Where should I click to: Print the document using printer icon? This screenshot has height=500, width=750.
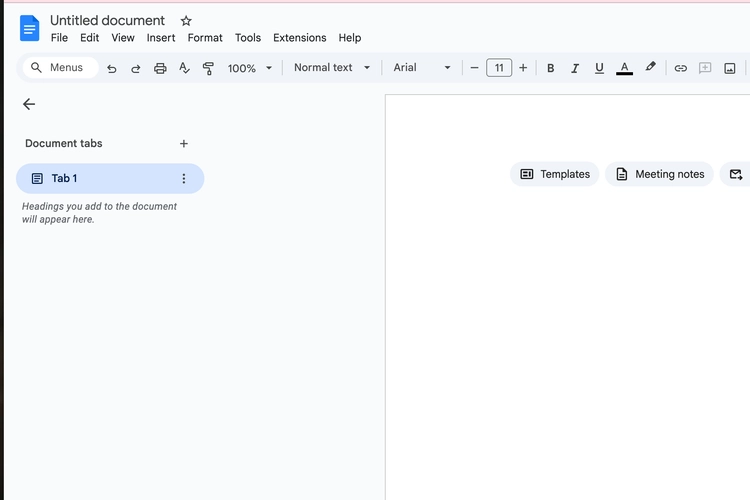[x=160, y=68]
